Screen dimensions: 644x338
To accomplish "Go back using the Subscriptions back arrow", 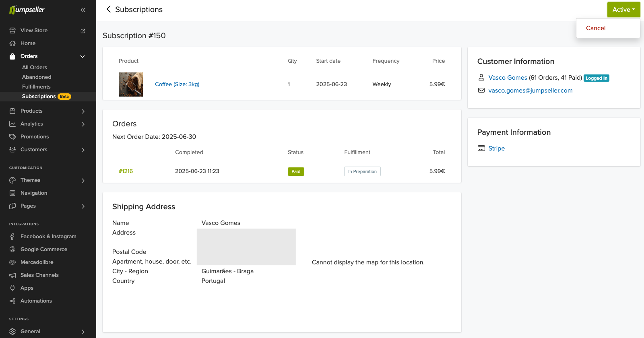I will [x=108, y=9].
